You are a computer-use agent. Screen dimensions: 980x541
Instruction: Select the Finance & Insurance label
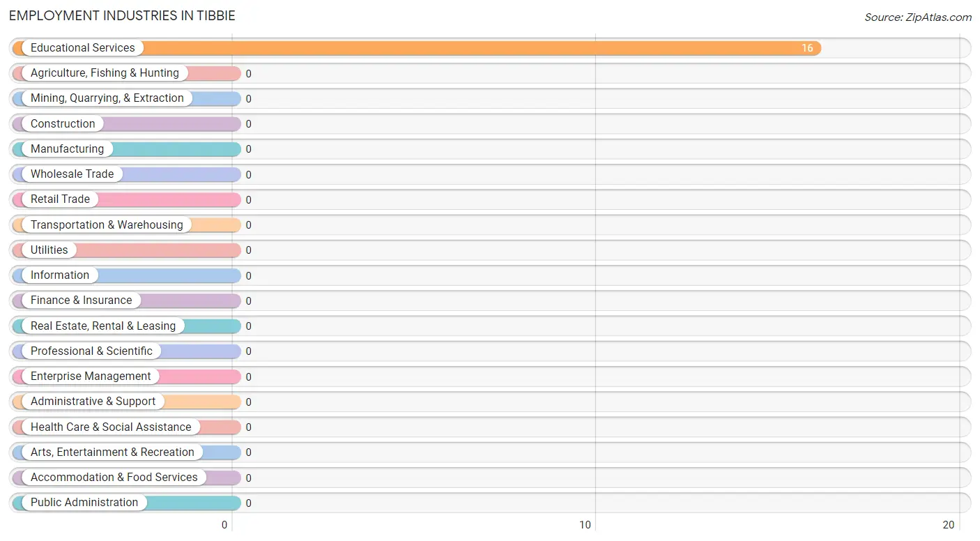click(81, 300)
